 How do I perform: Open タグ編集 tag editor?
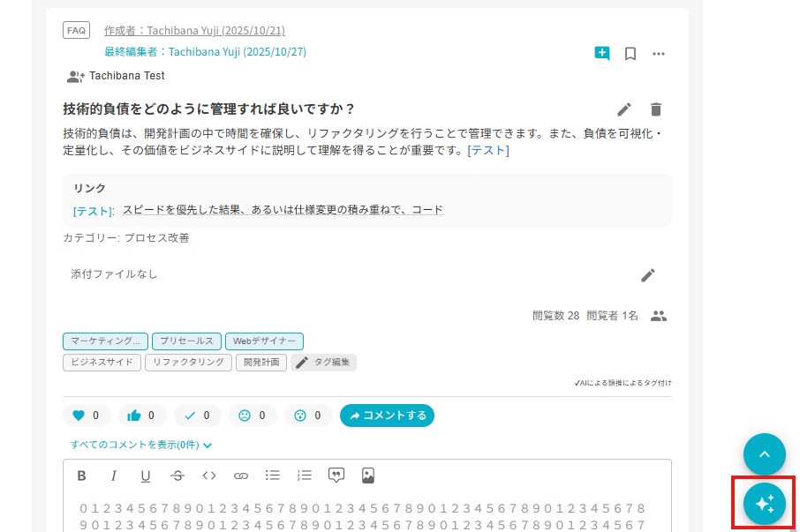point(323,363)
